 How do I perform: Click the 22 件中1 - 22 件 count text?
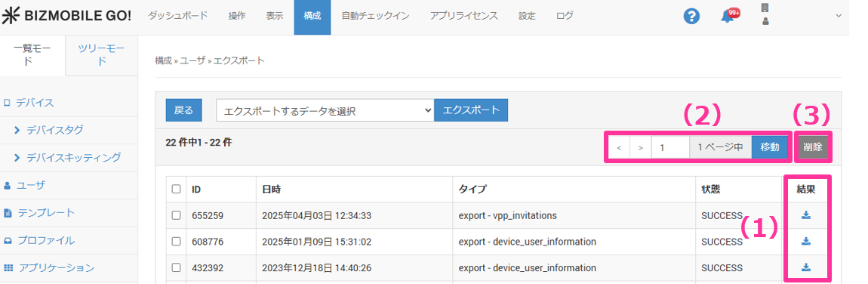199,142
